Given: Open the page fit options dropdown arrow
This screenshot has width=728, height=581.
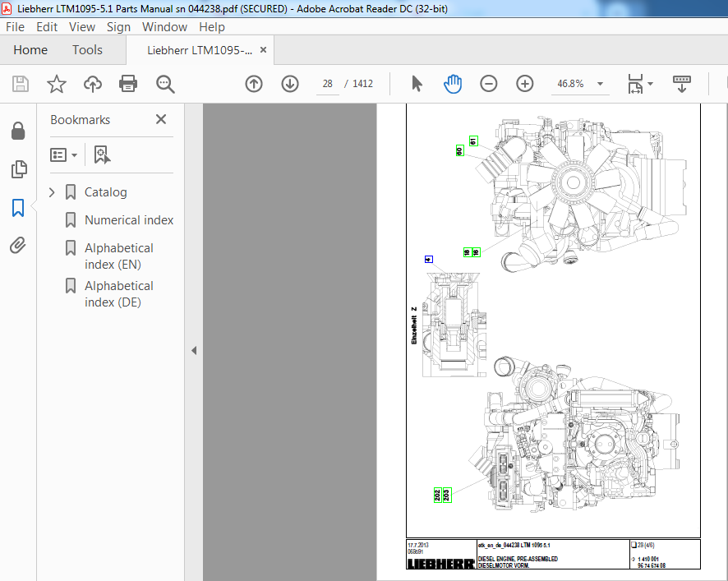Looking at the screenshot, I should [650, 84].
